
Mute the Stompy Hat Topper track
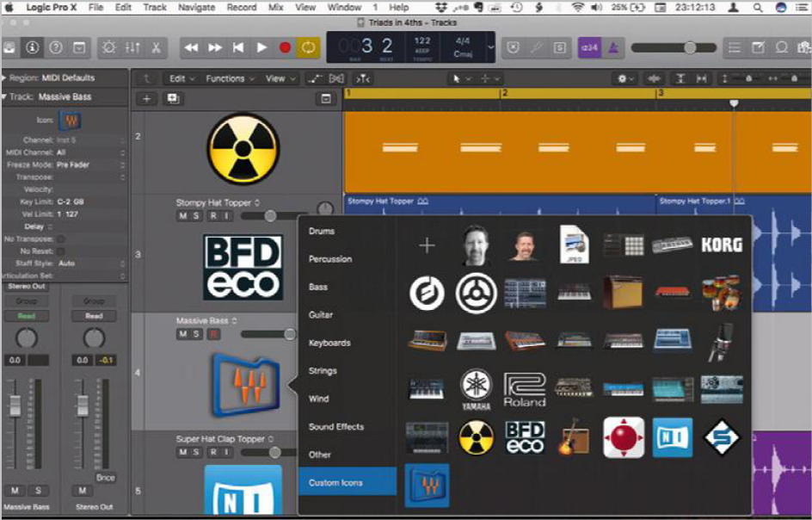point(183,216)
